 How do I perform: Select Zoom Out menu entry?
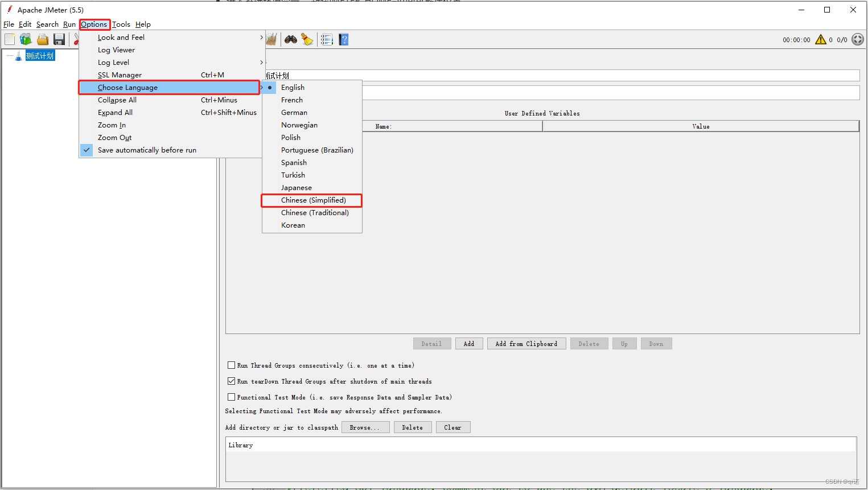pyautogui.click(x=170, y=138)
